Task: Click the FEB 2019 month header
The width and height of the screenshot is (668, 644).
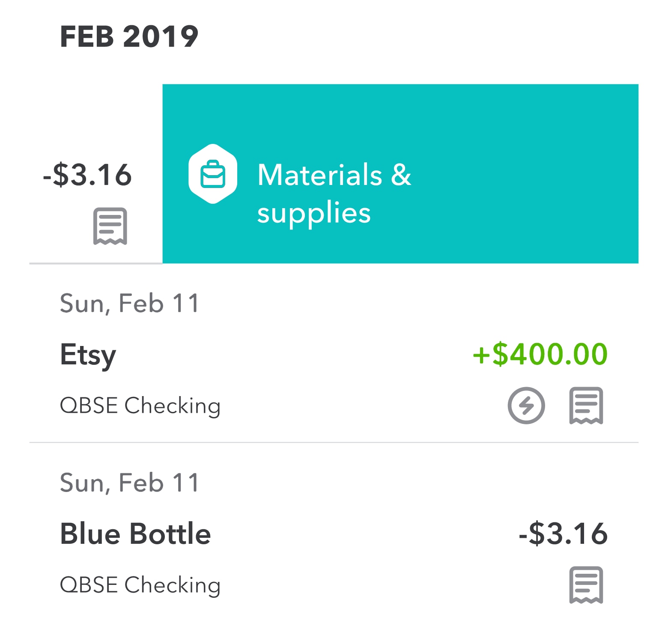Action: [x=129, y=36]
